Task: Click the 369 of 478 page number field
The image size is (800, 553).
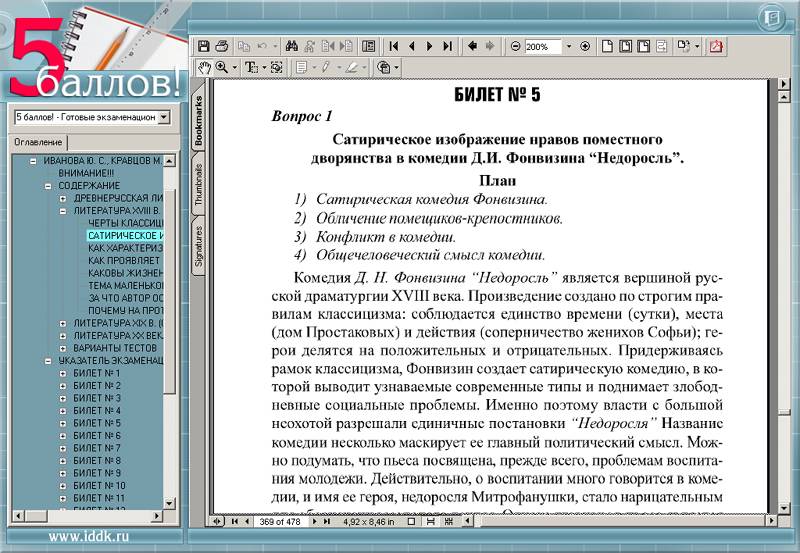Action: [x=280, y=522]
